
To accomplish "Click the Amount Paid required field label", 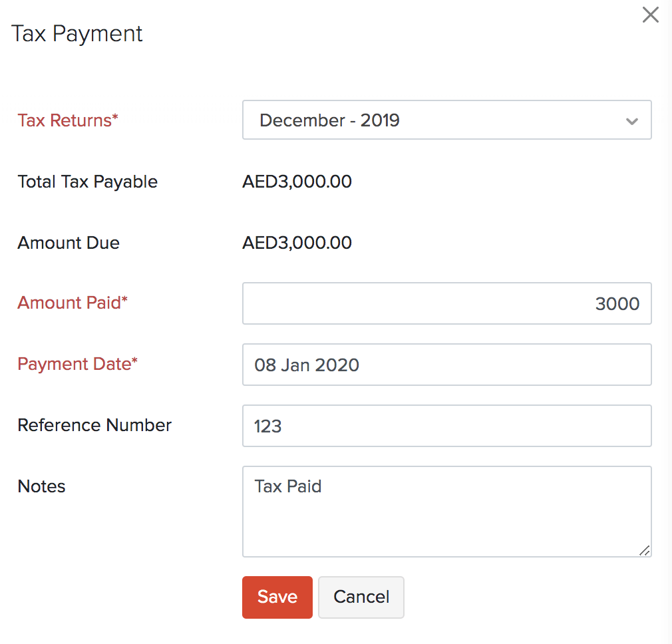I will point(72,303).
